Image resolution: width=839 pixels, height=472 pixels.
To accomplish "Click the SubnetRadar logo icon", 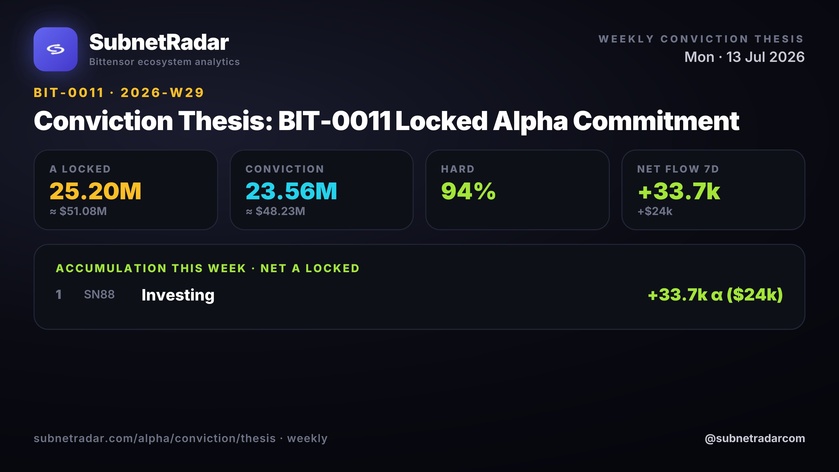I will click(56, 49).
